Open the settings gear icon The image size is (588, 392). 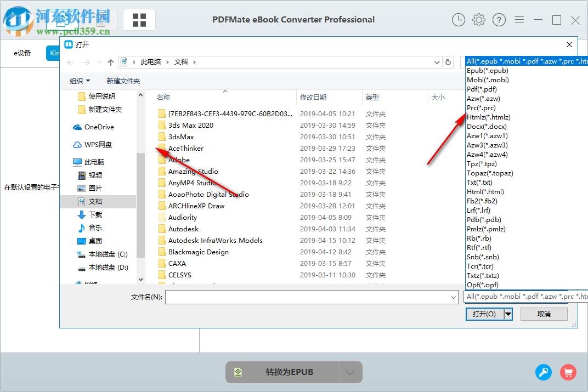478,20
